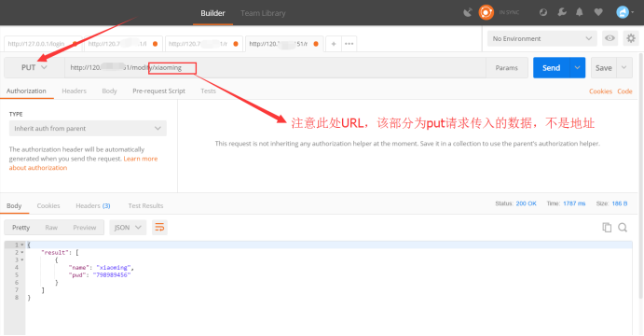The image size is (644, 336).
Task: Click the 1787 ms time value
Action: click(x=574, y=203)
